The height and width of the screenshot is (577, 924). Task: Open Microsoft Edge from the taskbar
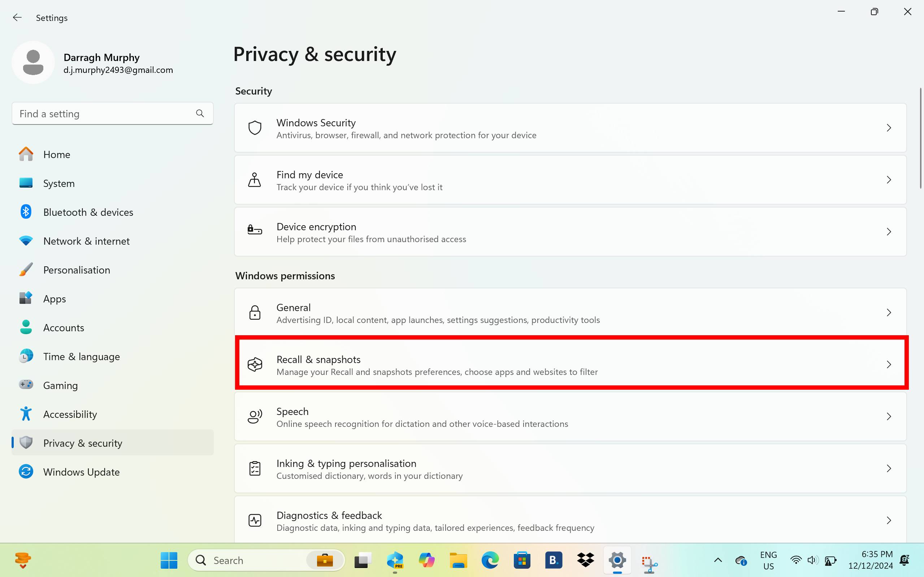[x=490, y=560]
